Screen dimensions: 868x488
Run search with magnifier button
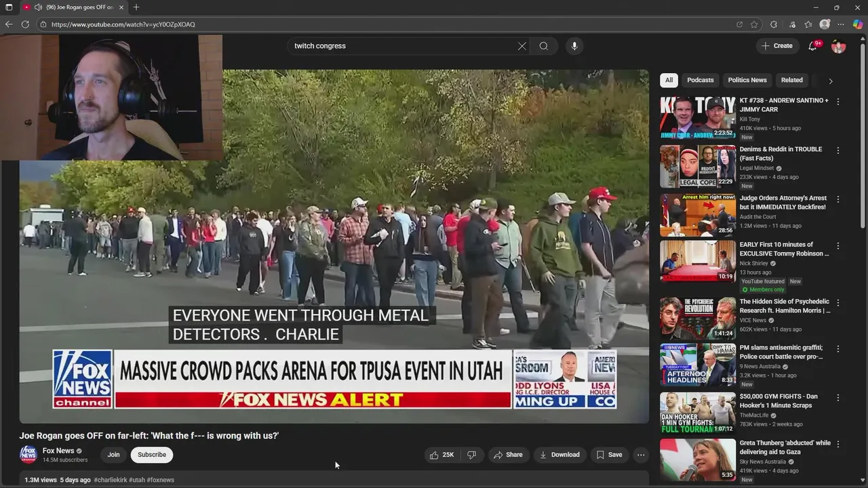tap(544, 46)
